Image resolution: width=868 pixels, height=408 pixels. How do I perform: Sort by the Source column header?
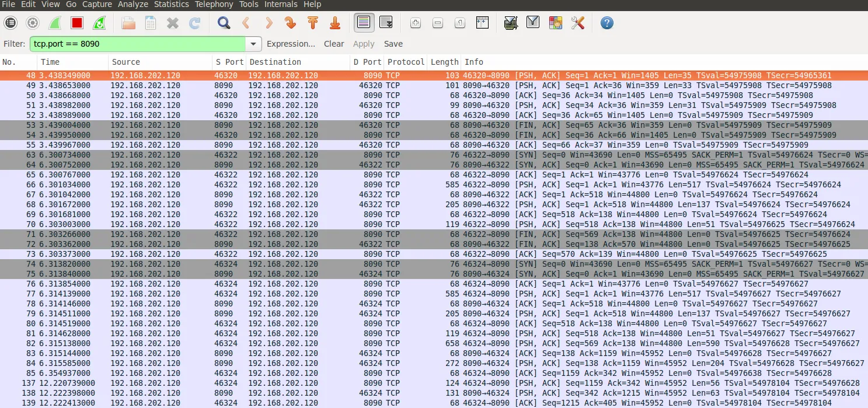[160, 62]
